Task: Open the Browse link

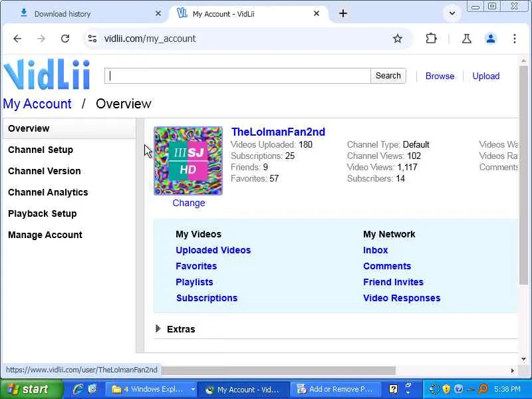Action: pyautogui.click(x=440, y=76)
